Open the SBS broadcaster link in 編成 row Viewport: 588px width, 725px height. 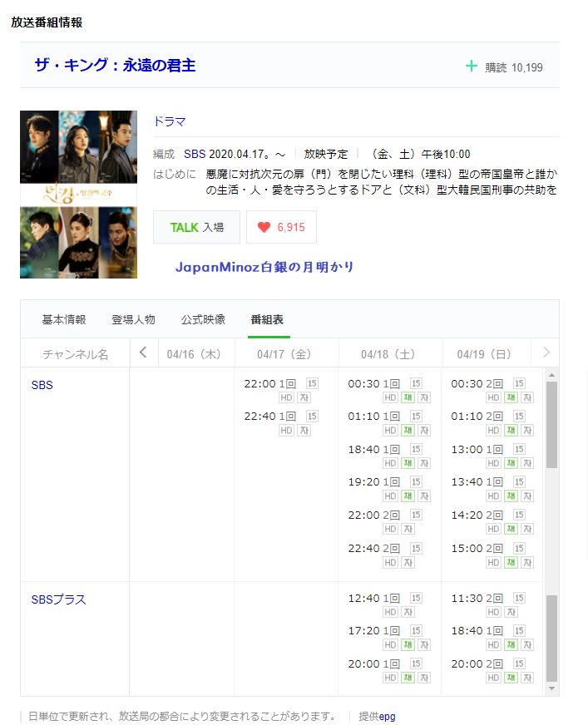tap(195, 154)
